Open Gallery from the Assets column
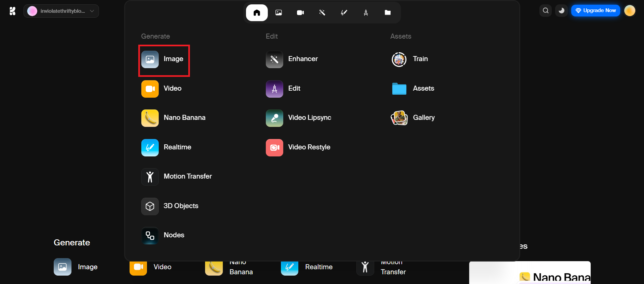 413,118
